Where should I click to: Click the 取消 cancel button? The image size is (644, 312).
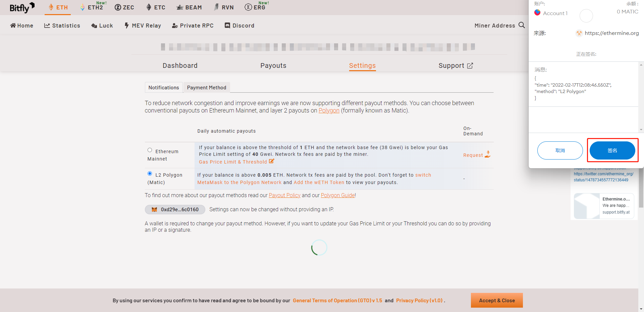[560, 150]
